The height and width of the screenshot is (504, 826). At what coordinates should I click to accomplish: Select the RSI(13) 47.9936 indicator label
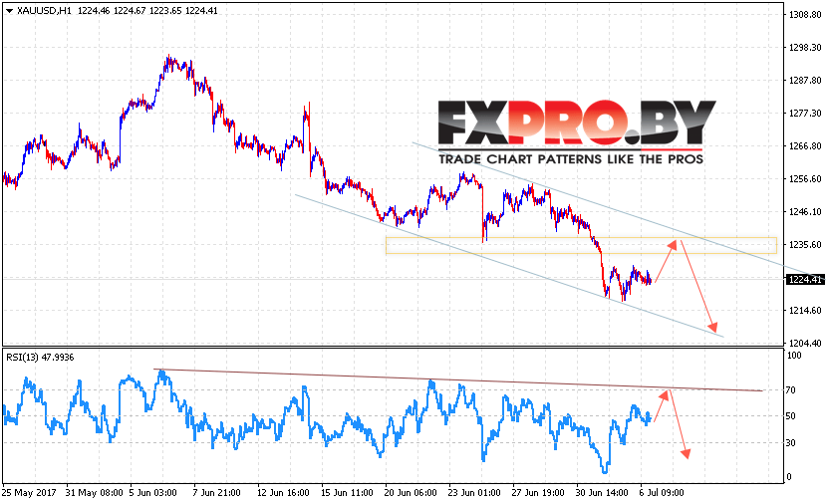pyautogui.click(x=40, y=357)
